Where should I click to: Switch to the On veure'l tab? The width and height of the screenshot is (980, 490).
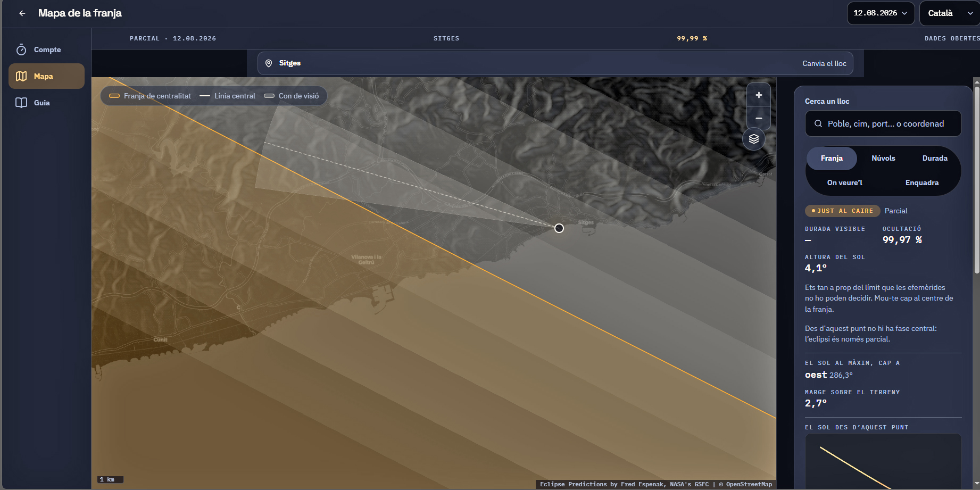844,182
